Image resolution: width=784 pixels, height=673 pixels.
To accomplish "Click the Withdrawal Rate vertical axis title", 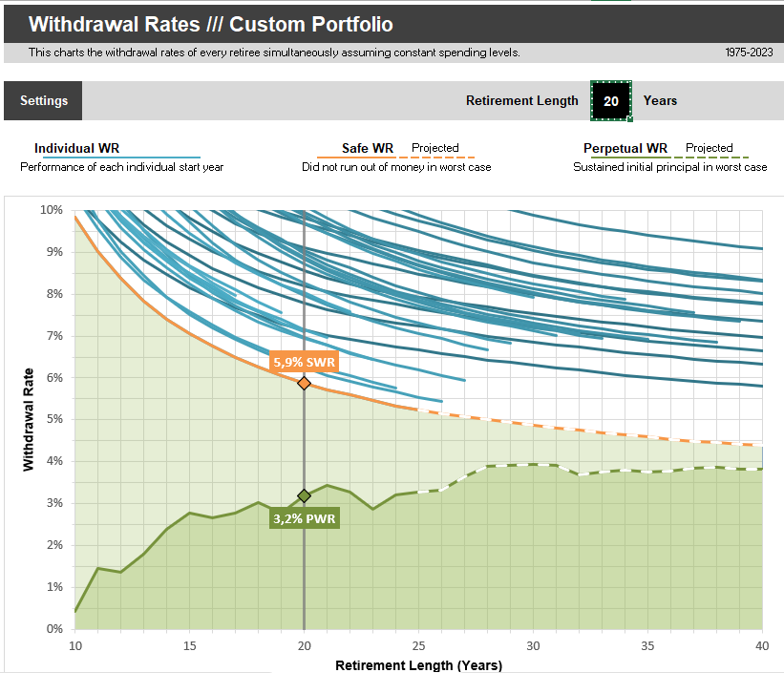I will coord(29,419).
